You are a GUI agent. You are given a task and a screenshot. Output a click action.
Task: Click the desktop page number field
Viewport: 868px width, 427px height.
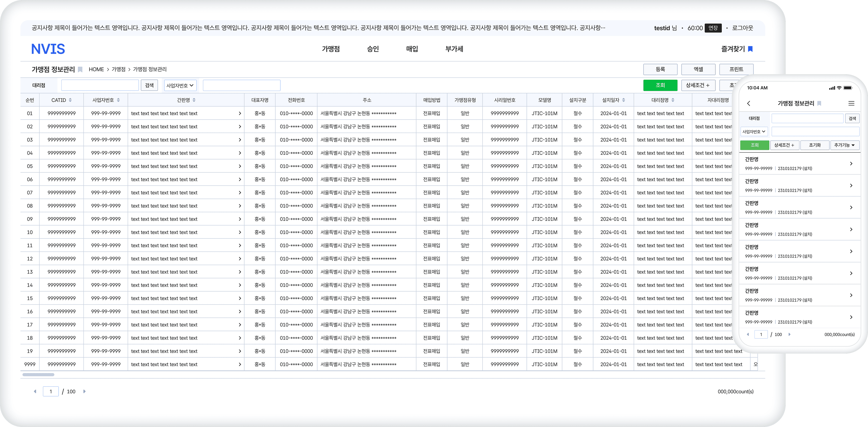[x=51, y=392]
